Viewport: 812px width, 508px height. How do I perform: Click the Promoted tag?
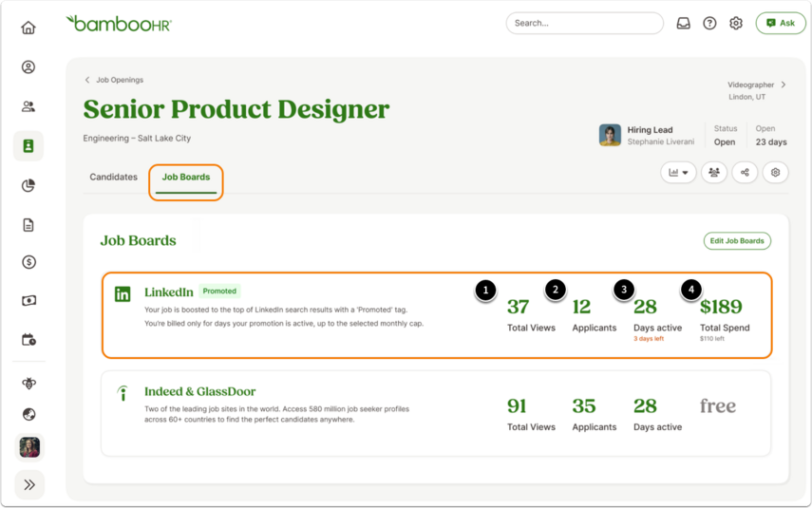(219, 291)
